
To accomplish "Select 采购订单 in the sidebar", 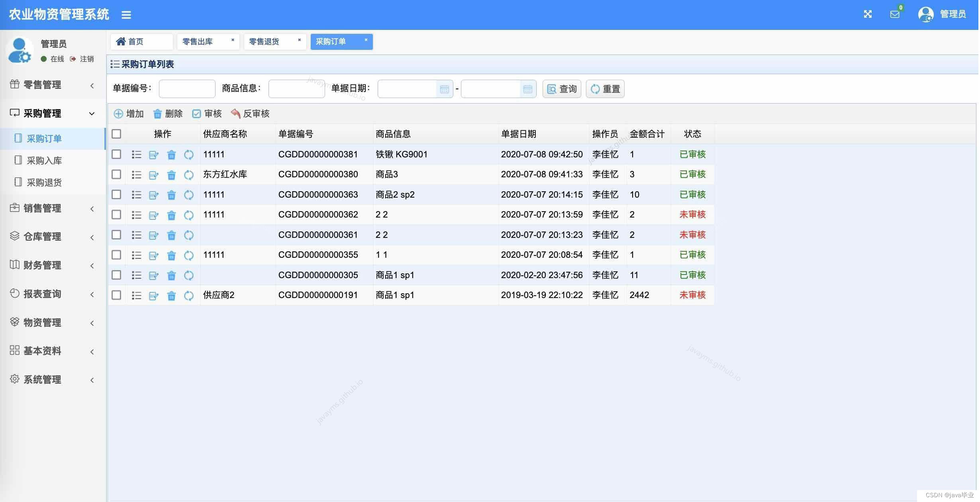I will coord(53,139).
